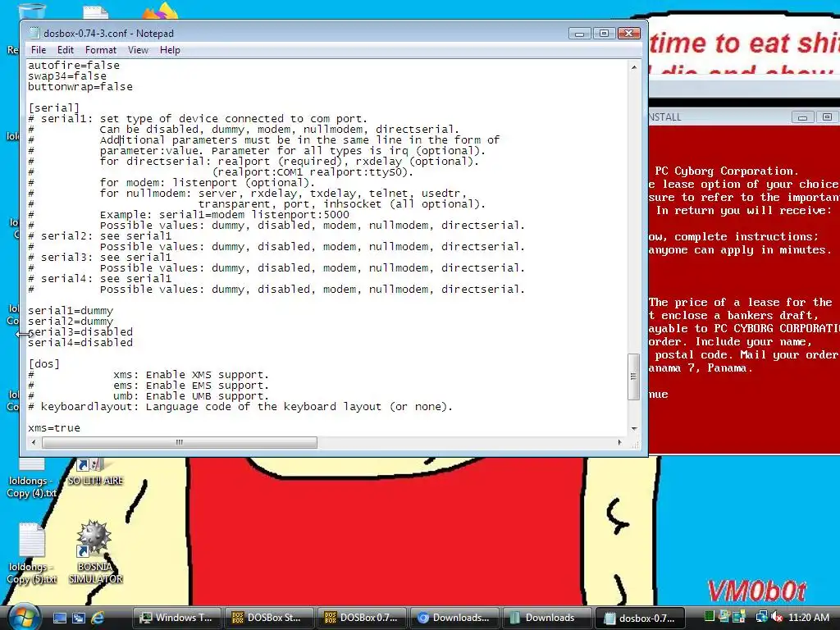
Task: Place cursor on xms=true line
Action: (54, 428)
